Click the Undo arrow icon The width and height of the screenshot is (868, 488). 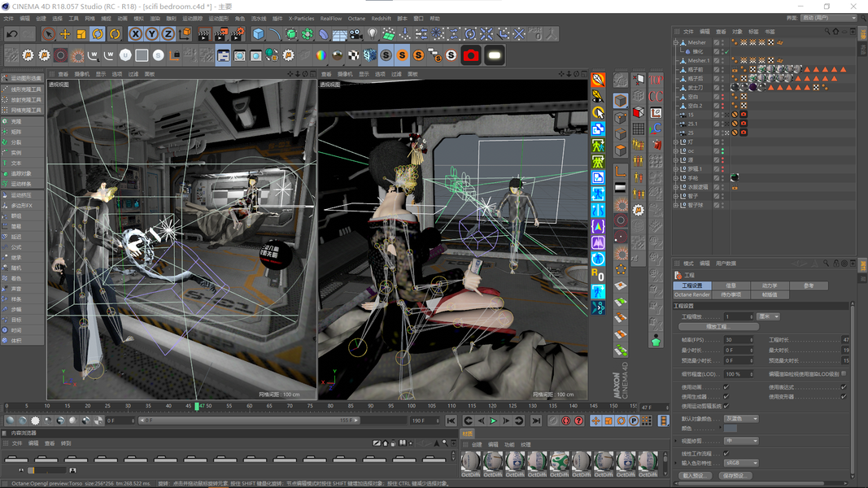tap(12, 34)
